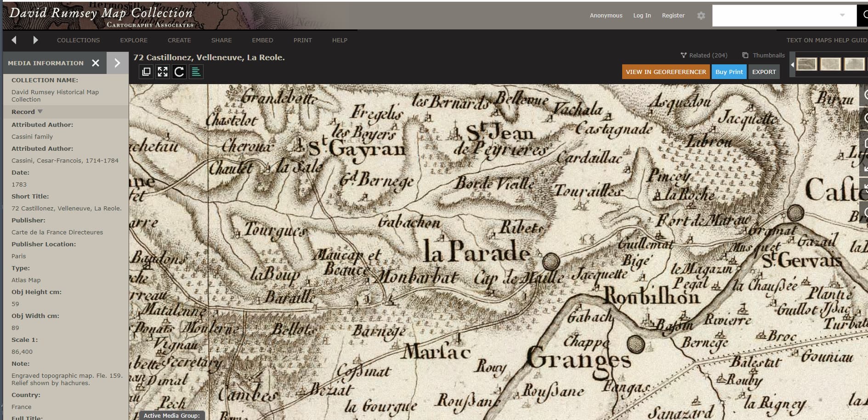The image size is (868, 420).
Task: Click the Anonymous user label
Action: pos(606,16)
